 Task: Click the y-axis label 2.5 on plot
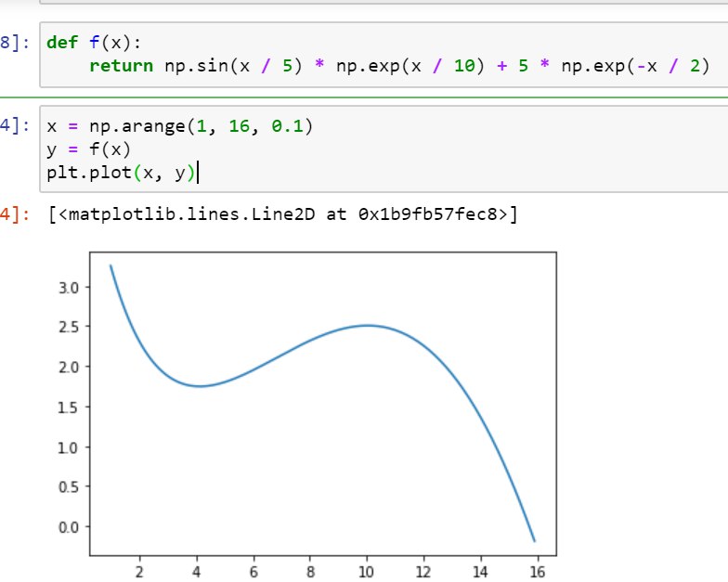tap(69, 327)
